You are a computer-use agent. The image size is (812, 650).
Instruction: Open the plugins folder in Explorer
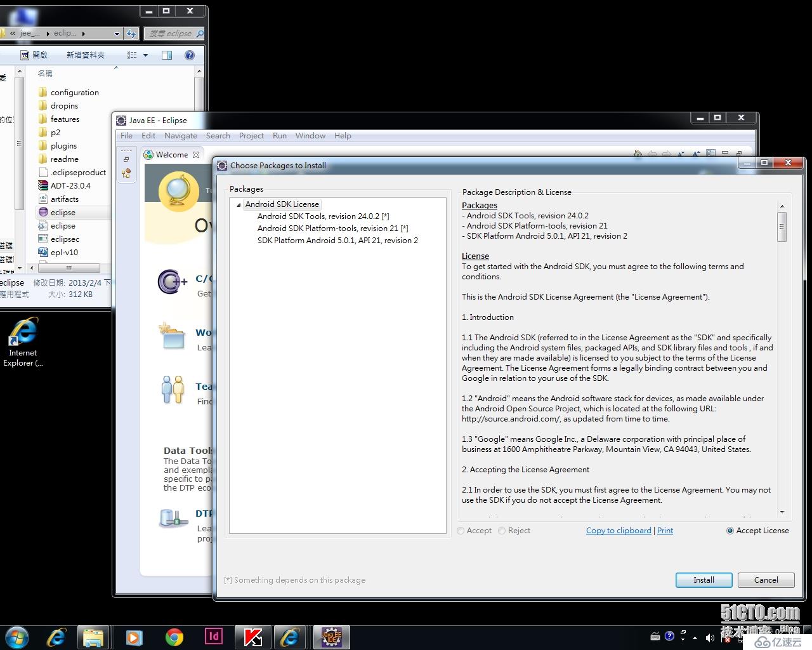[x=57, y=145]
